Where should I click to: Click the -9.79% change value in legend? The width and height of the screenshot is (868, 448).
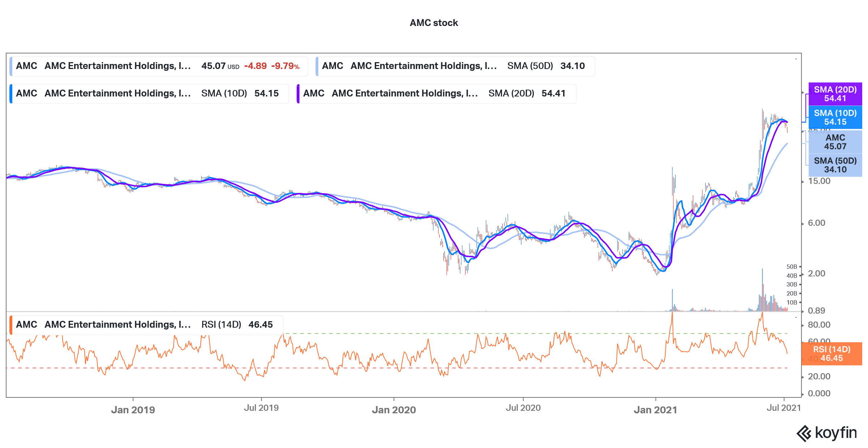285,66
